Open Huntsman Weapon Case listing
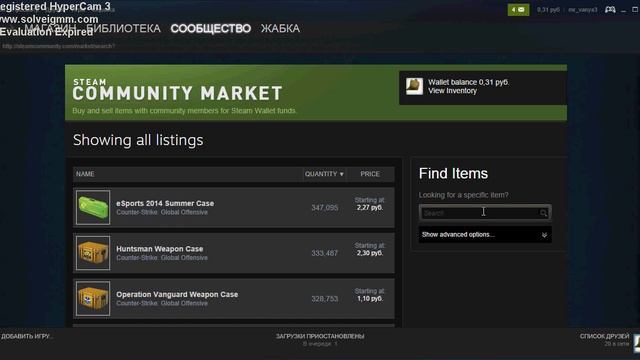This screenshot has height=360, width=640. pyautogui.click(x=160, y=249)
